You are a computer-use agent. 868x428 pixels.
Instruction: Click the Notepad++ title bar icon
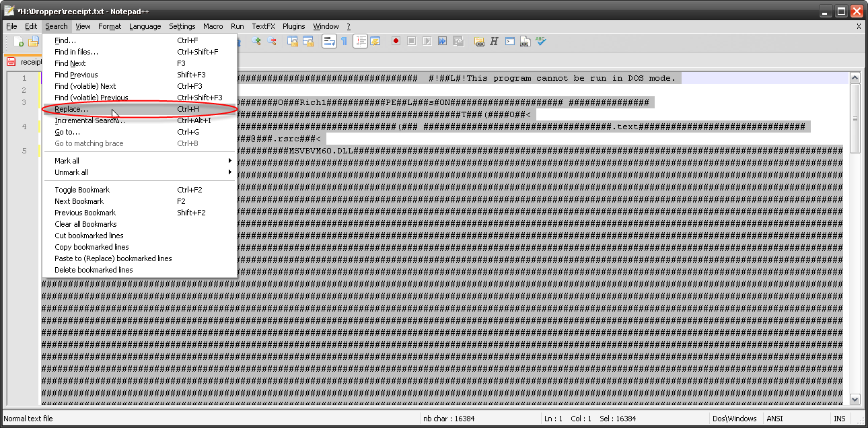point(9,11)
